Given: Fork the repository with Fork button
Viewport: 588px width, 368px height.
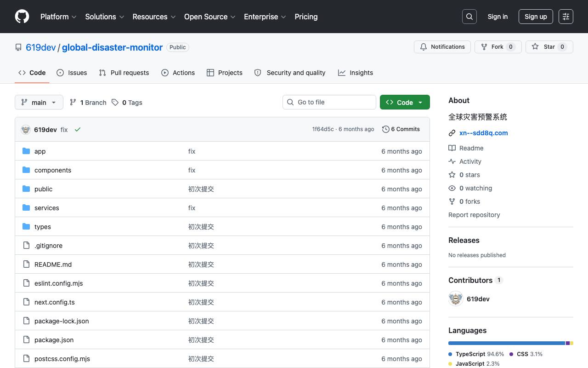Looking at the screenshot, I should coord(498,47).
